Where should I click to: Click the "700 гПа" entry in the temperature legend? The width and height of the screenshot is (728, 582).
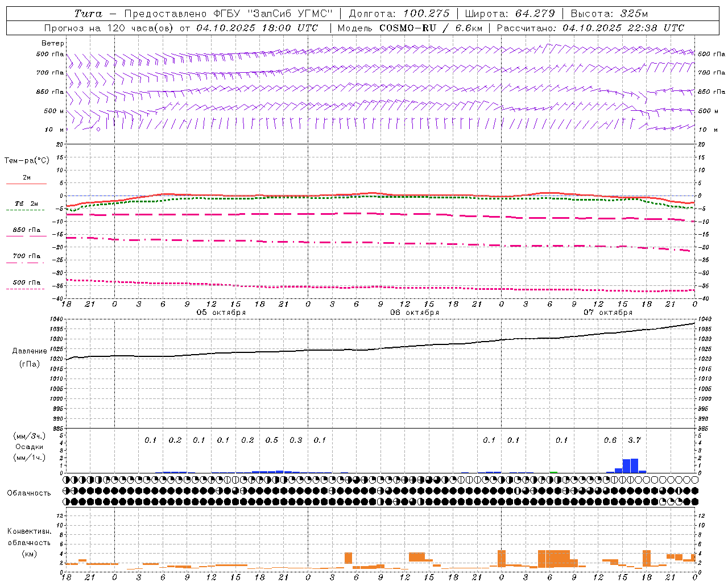tap(27, 256)
